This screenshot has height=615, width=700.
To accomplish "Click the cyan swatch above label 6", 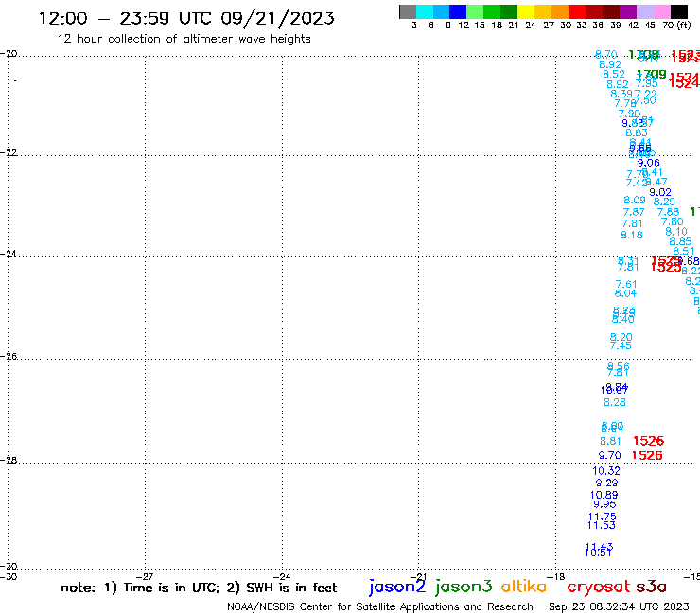I will 425,12.
